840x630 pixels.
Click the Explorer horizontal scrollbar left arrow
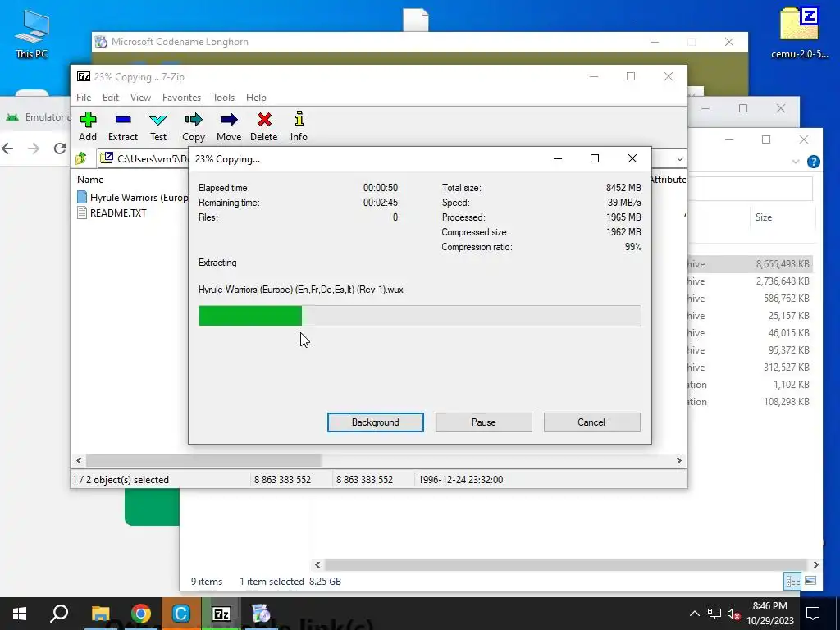(317, 564)
